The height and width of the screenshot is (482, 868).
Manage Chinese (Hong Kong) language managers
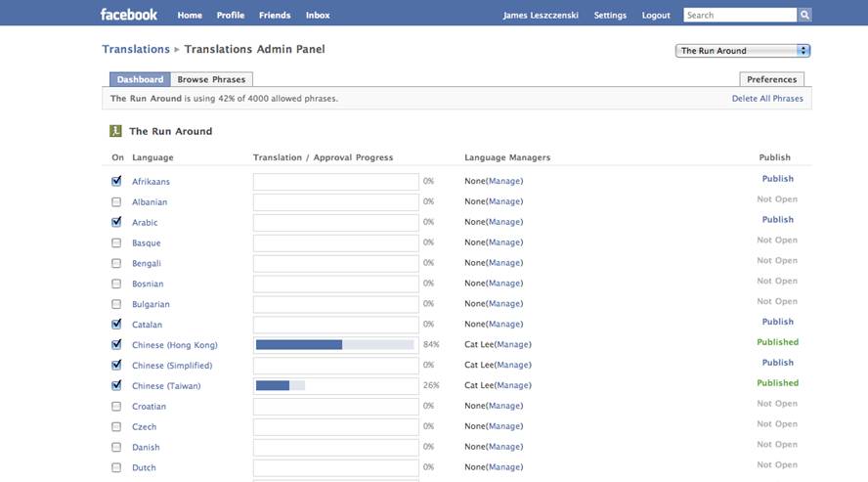coord(513,345)
